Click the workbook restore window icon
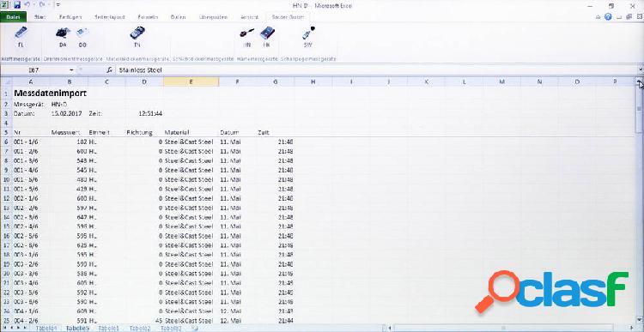 629,17
